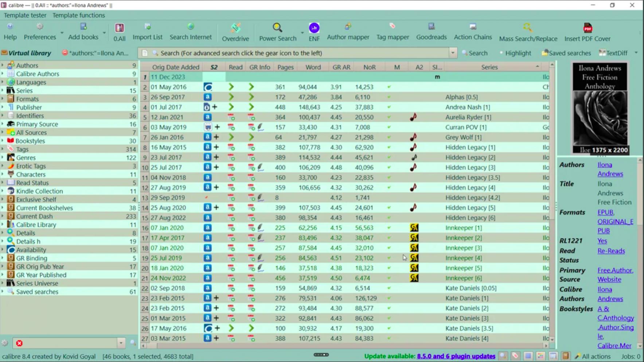
Task: Click the red X icon in the tag browser find box
Action: coord(19,343)
